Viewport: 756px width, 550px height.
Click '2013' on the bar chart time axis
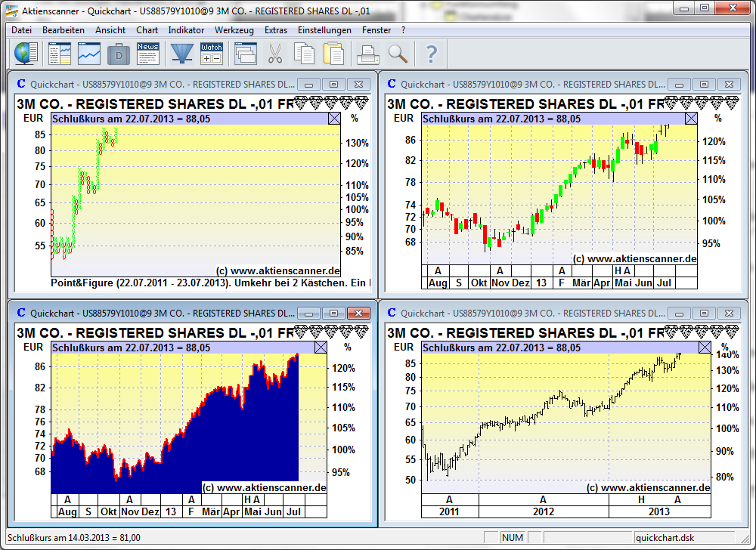point(659,511)
